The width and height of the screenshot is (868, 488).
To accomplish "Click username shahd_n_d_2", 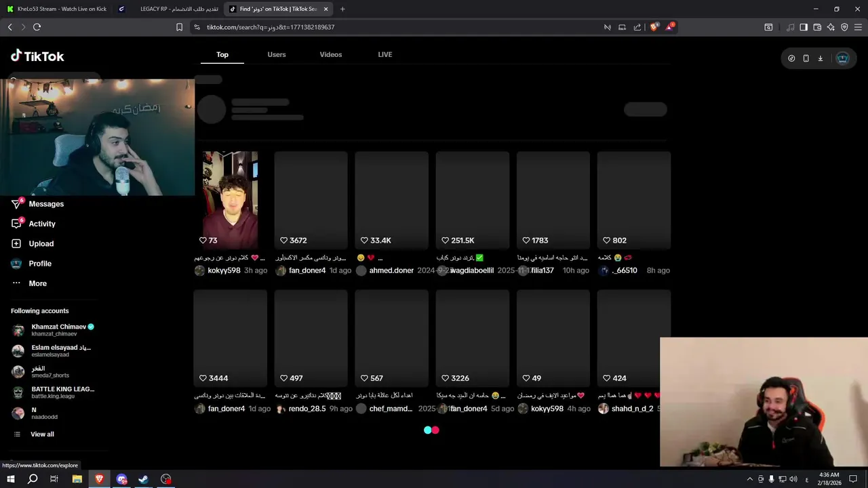I will click(632, 409).
